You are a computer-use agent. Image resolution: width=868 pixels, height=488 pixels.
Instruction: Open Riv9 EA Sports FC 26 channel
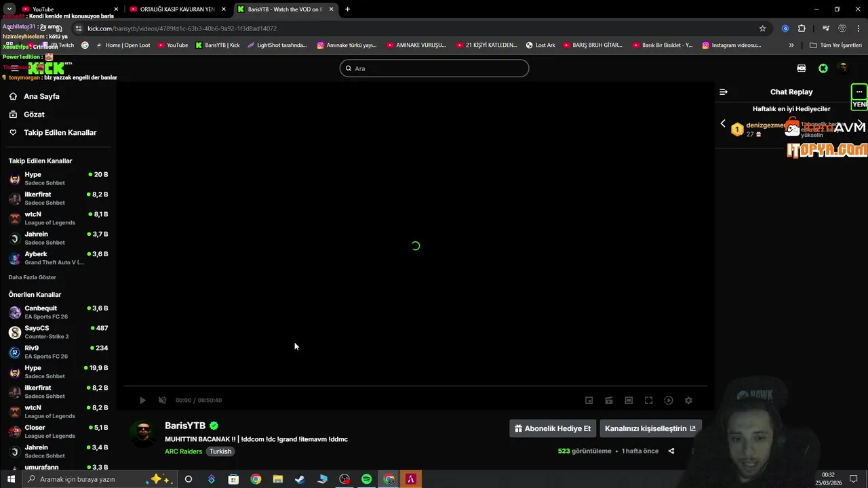tap(58, 352)
